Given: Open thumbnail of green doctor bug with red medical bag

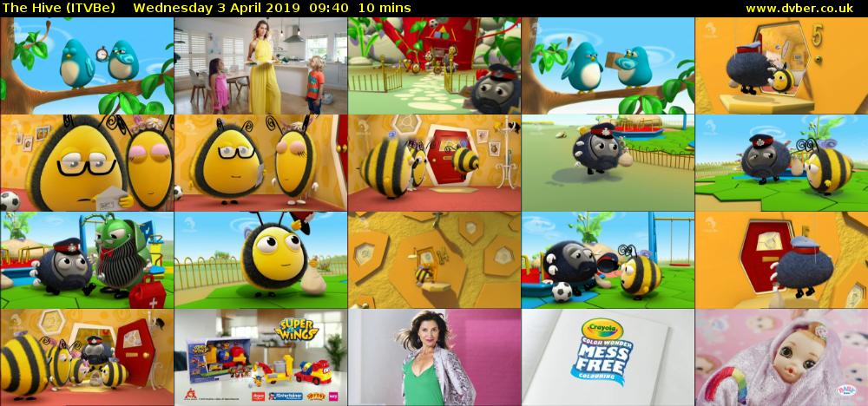Looking at the screenshot, I should [87, 260].
